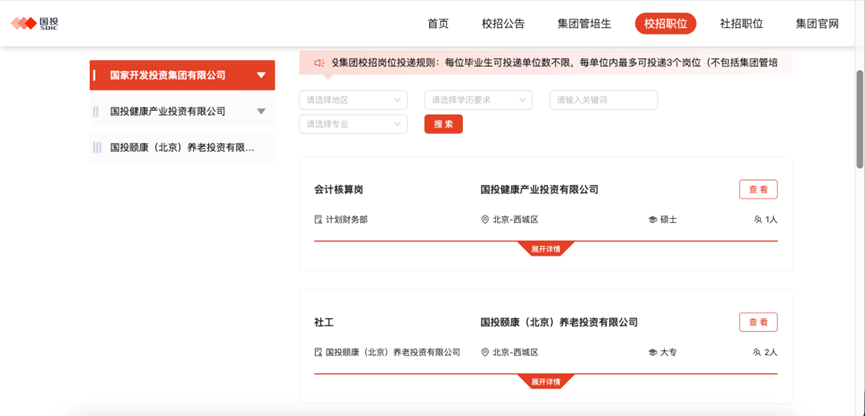Screen dimensions: 865x416
Task: Click 查看 button for 社工
Action: tap(758, 322)
